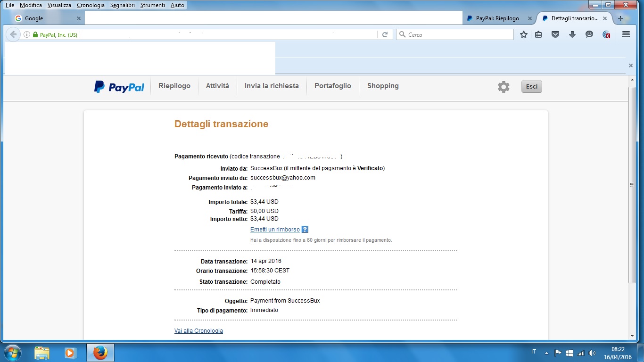Click the transaction date 14 apr 2016
Image resolution: width=644 pixels, height=362 pixels.
[266, 261]
